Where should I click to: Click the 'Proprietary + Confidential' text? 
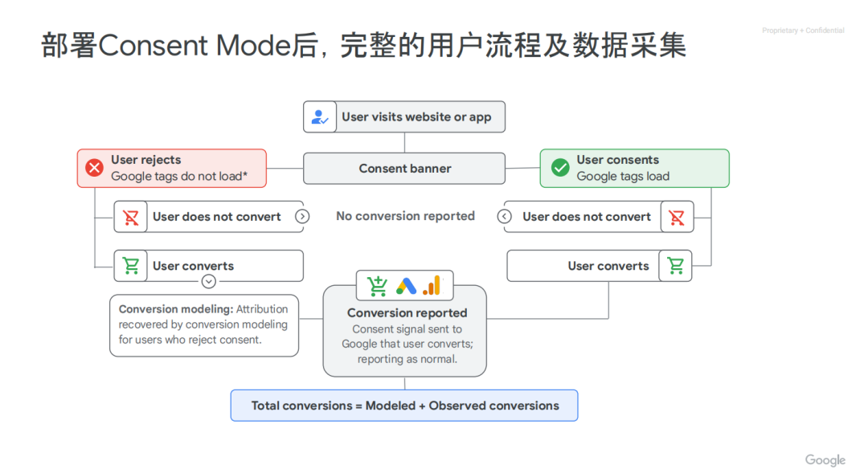click(x=803, y=31)
